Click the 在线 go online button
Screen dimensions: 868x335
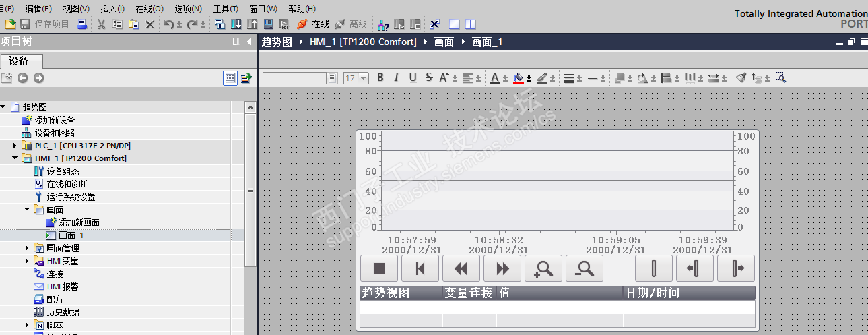click(x=313, y=24)
